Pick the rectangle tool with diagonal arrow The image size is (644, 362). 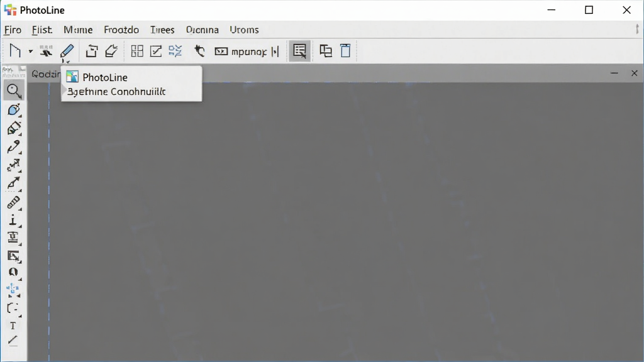[x=14, y=256]
